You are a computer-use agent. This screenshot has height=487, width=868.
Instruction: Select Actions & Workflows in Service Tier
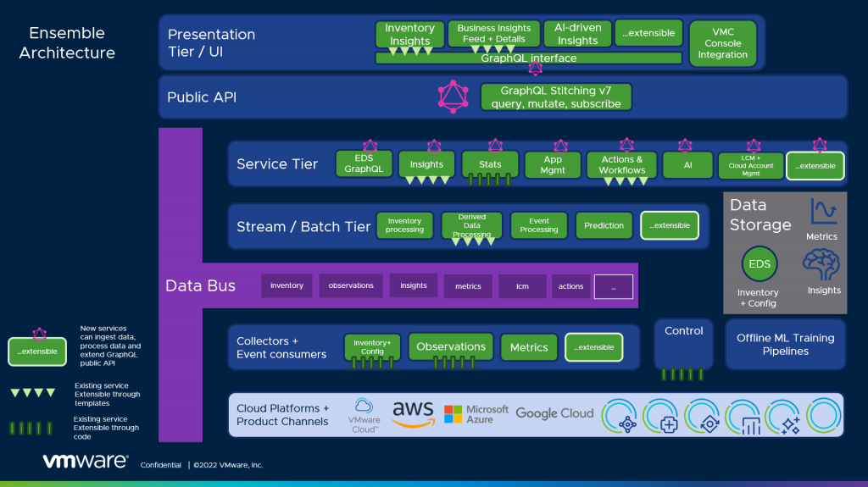click(621, 164)
